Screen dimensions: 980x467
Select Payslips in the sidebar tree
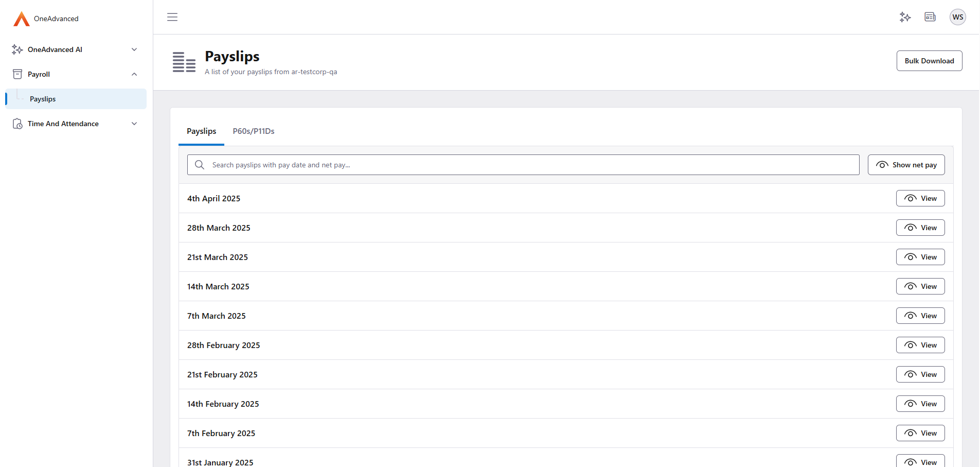coord(43,99)
